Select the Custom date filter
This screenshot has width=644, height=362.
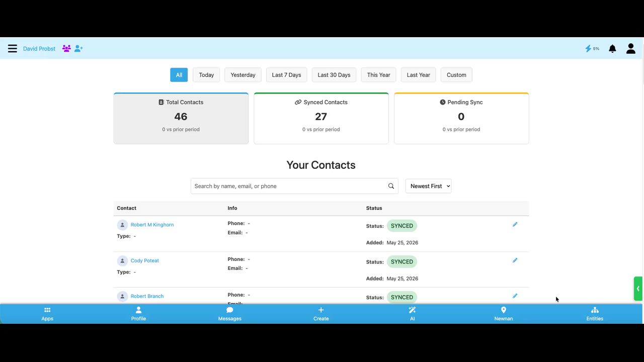(x=456, y=75)
